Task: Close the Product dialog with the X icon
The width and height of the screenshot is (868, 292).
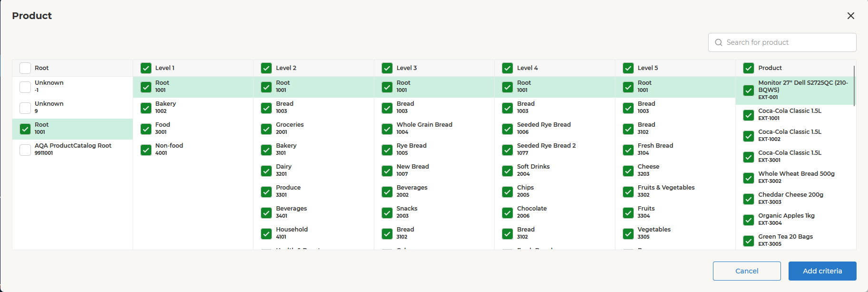Action: (851, 16)
